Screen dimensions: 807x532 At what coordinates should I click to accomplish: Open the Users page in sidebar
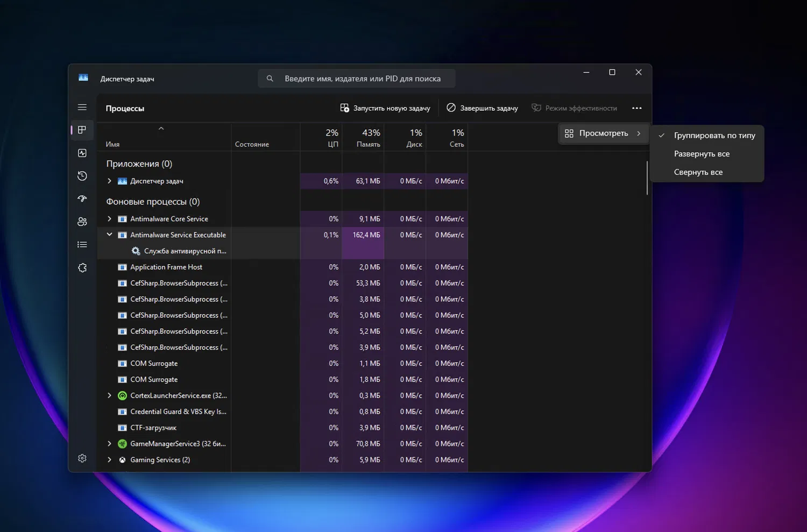coord(82,222)
